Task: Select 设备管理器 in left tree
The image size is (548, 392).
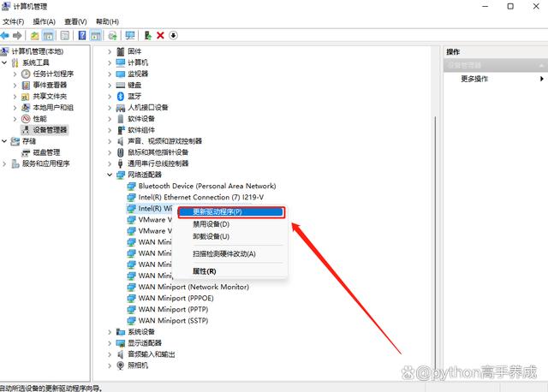Action: click(x=50, y=129)
